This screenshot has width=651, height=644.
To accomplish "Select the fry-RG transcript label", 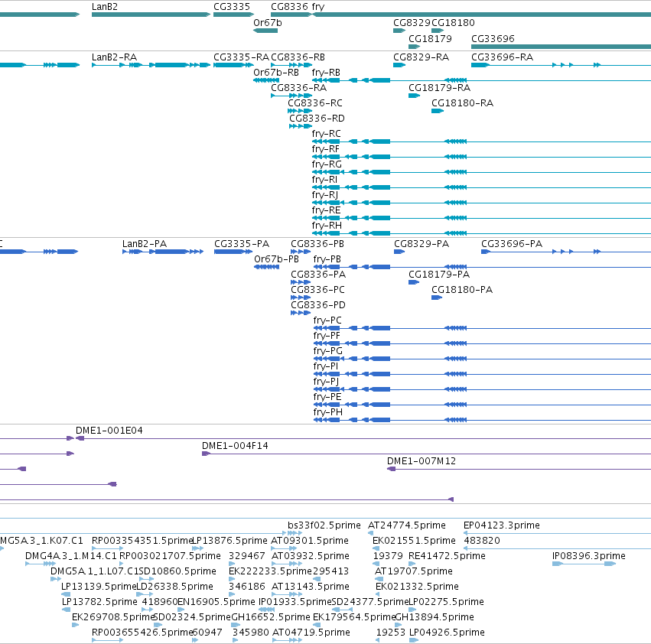I will tap(327, 164).
